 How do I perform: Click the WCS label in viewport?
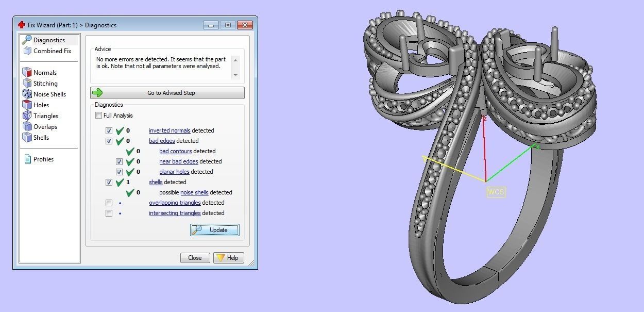click(496, 192)
